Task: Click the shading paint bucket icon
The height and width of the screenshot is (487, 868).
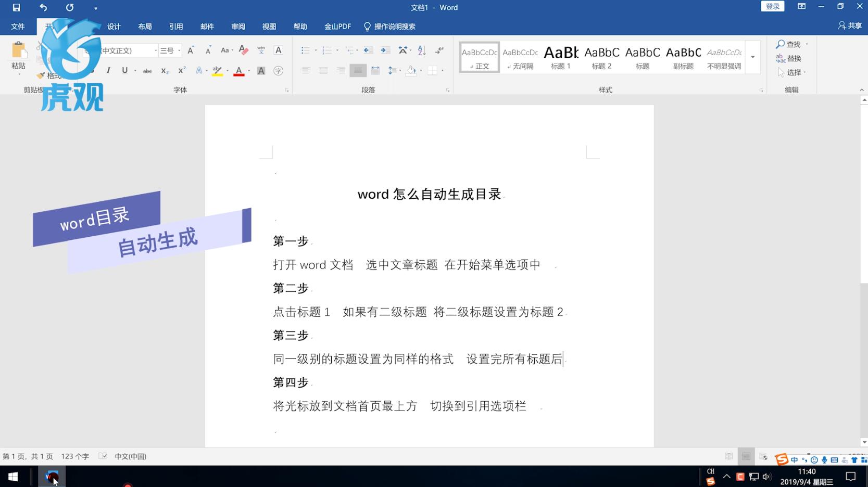Action: point(411,71)
